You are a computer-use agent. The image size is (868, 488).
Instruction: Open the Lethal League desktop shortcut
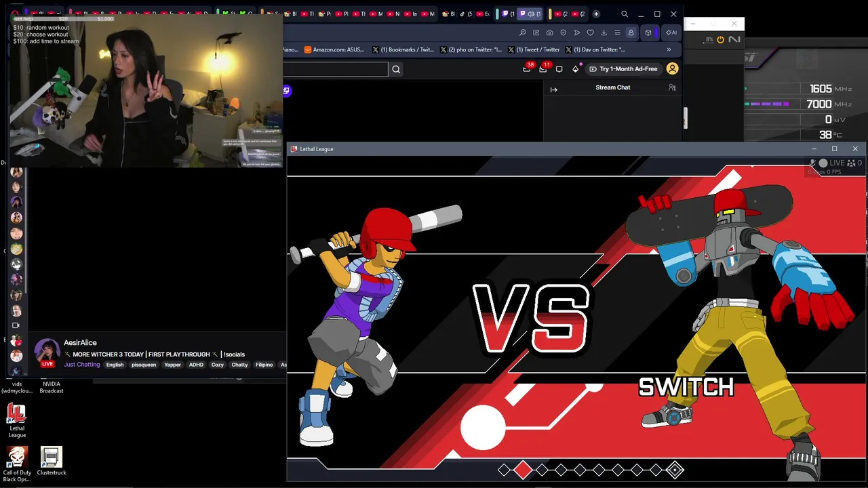tap(17, 421)
